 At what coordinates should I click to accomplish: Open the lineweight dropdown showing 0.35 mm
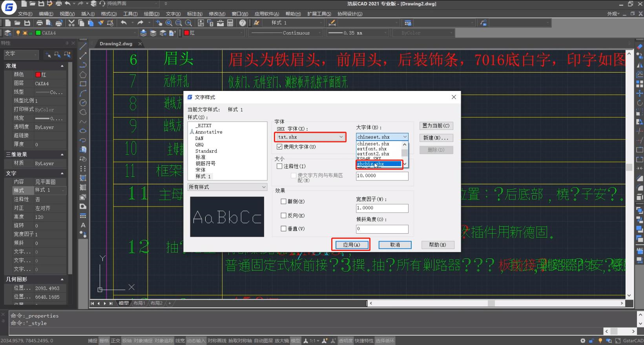click(x=358, y=33)
